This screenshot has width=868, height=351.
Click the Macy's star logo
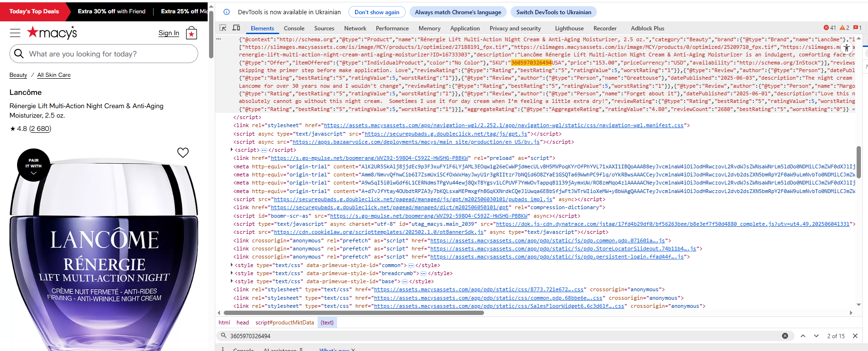tap(52, 32)
